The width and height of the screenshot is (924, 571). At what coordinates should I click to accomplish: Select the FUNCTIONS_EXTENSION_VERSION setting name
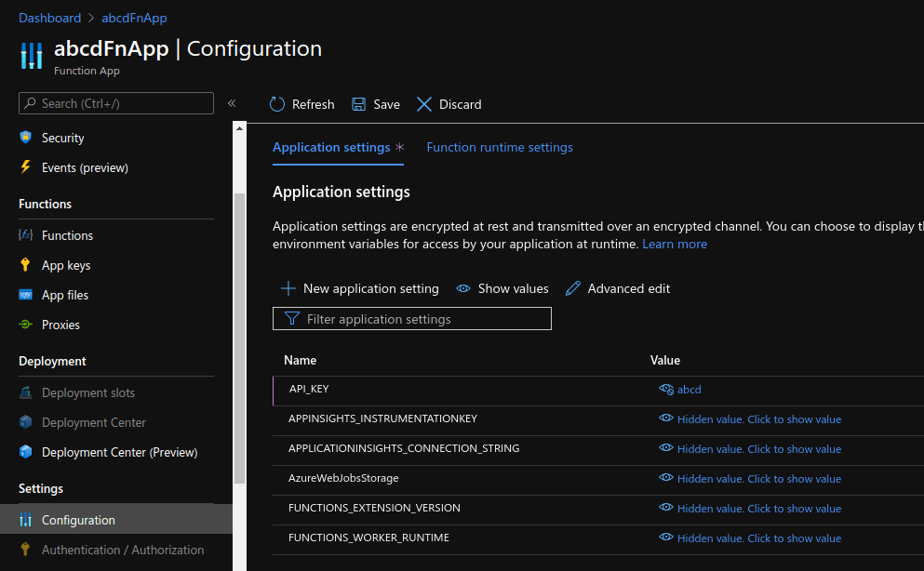(374, 508)
